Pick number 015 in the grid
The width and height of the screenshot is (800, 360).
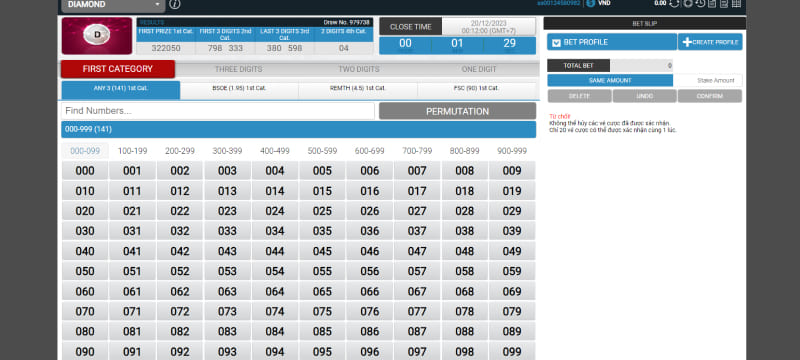[x=322, y=191]
